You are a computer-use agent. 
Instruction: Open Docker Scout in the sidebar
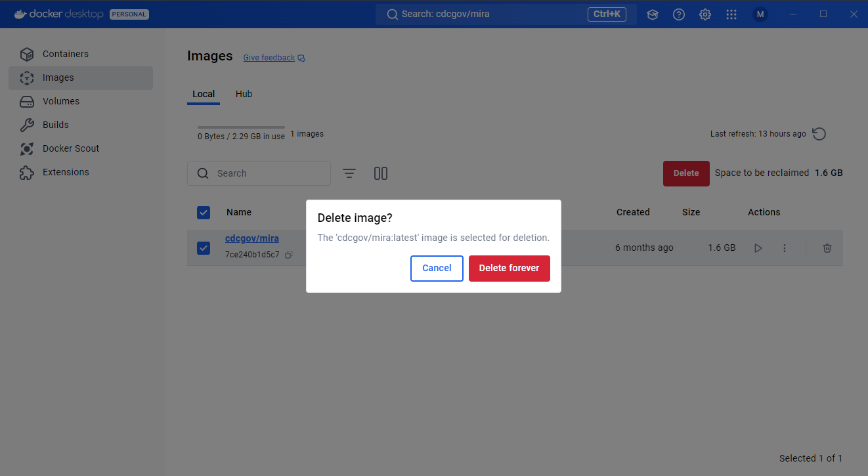81,148
